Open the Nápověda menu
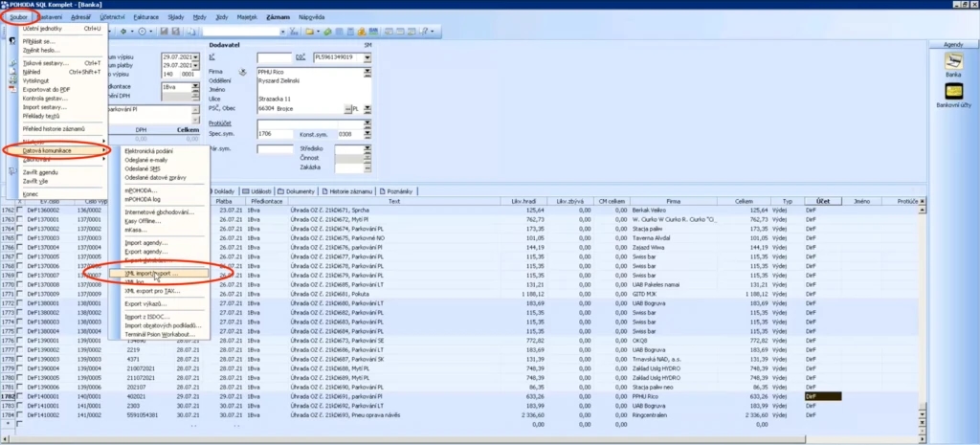 pos(311,17)
